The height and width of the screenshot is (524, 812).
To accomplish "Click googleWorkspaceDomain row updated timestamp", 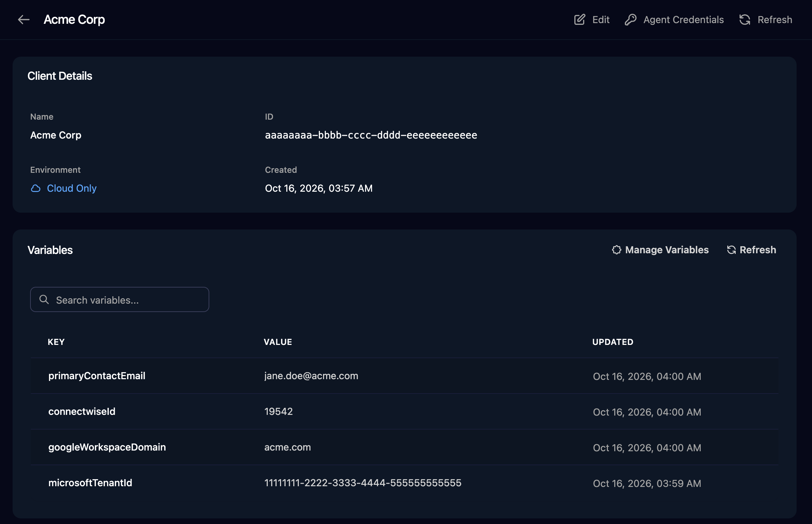I will tap(647, 448).
